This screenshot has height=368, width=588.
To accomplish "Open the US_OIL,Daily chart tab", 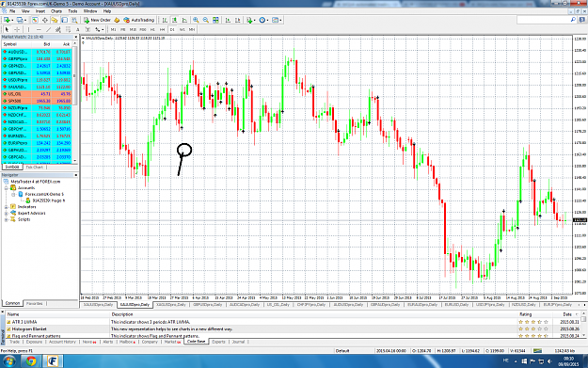I will coord(278,305).
